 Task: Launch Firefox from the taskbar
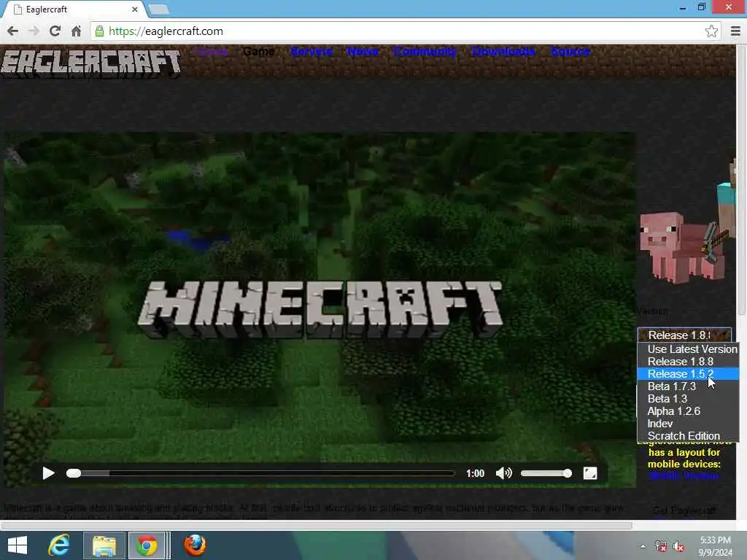195,545
